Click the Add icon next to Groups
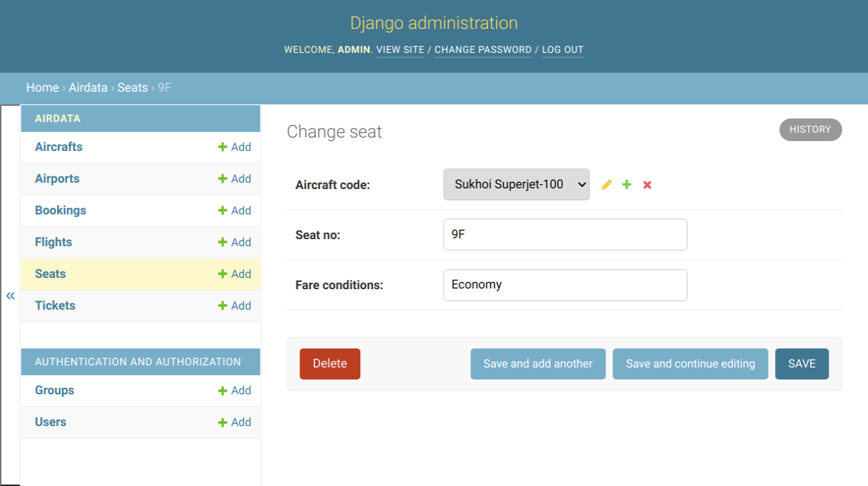Image resolution: width=868 pixels, height=486 pixels. [234, 390]
